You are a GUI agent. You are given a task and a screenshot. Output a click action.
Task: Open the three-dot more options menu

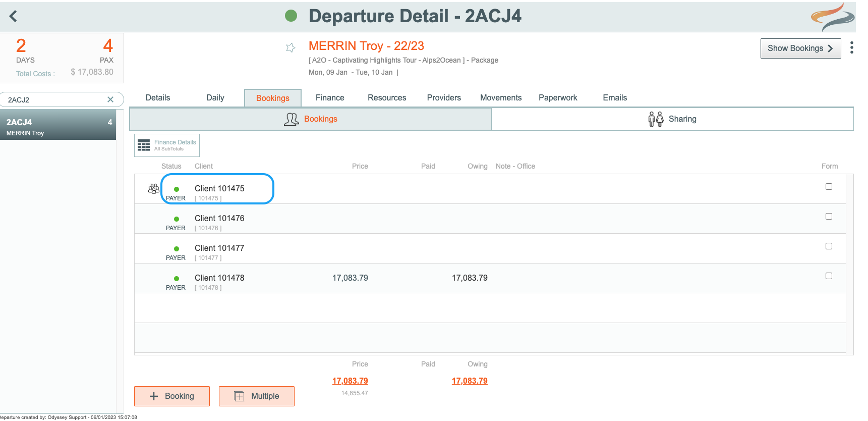point(852,48)
